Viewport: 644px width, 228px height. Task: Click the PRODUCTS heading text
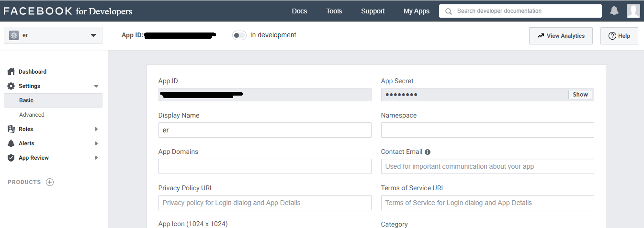(x=24, y=182)
